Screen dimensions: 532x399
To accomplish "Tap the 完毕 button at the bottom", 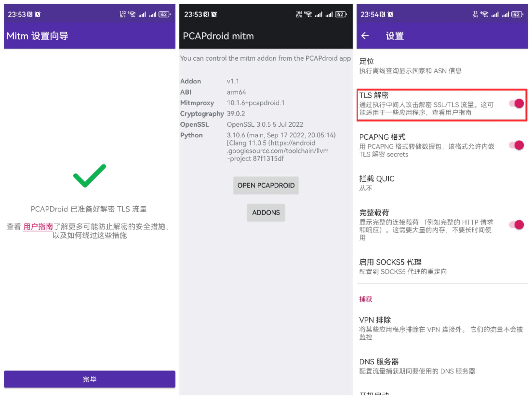I will click(89, 379).
